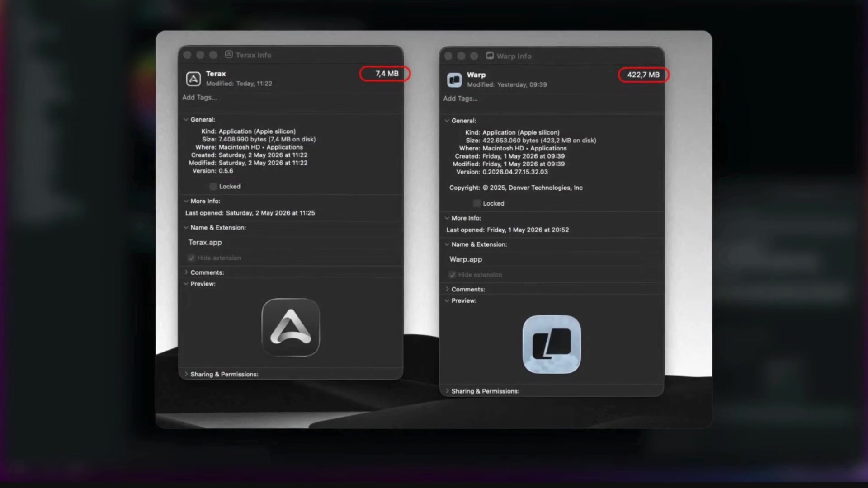Toggle Hide extension checkbox in Warp Info
Screen dimensions: 868x488
(452, 275)
